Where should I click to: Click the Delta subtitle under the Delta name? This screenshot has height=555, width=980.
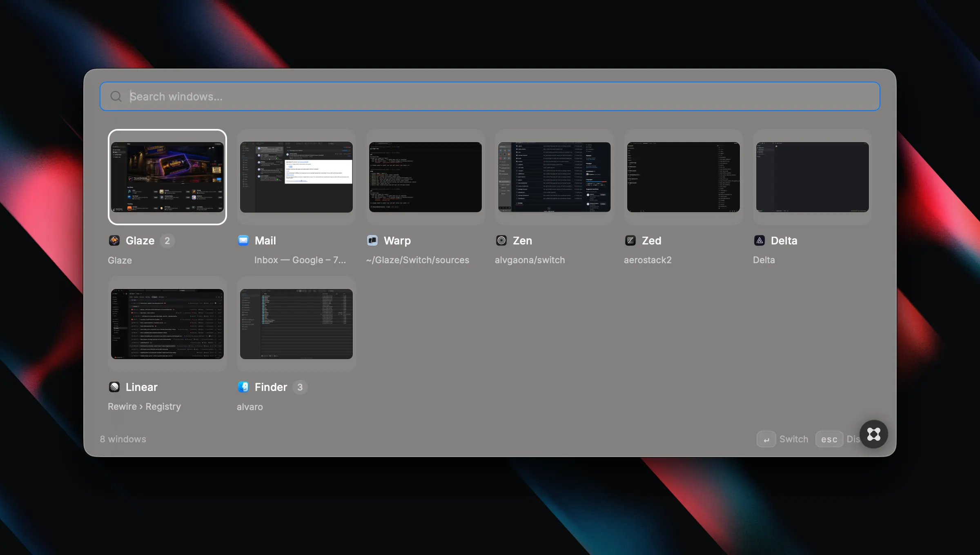pos(764,260)
